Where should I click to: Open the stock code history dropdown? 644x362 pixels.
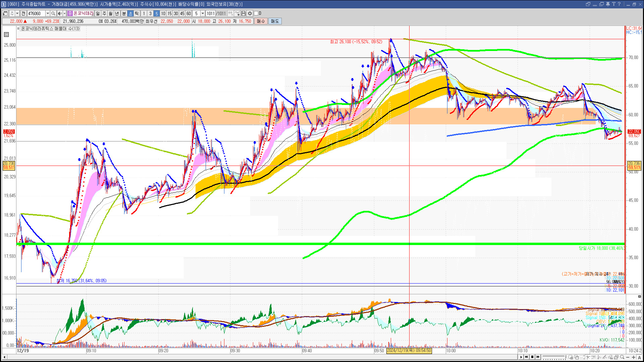pos(48,13)
